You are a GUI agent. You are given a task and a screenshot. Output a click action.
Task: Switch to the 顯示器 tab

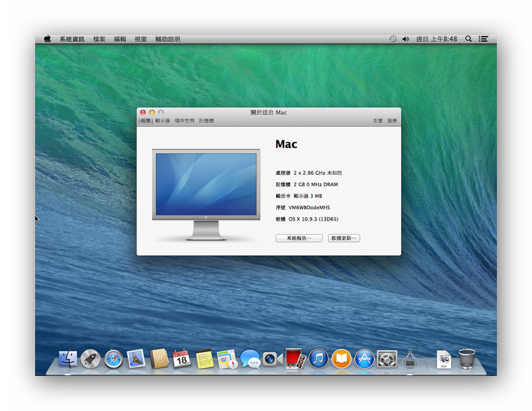point(163,121)
